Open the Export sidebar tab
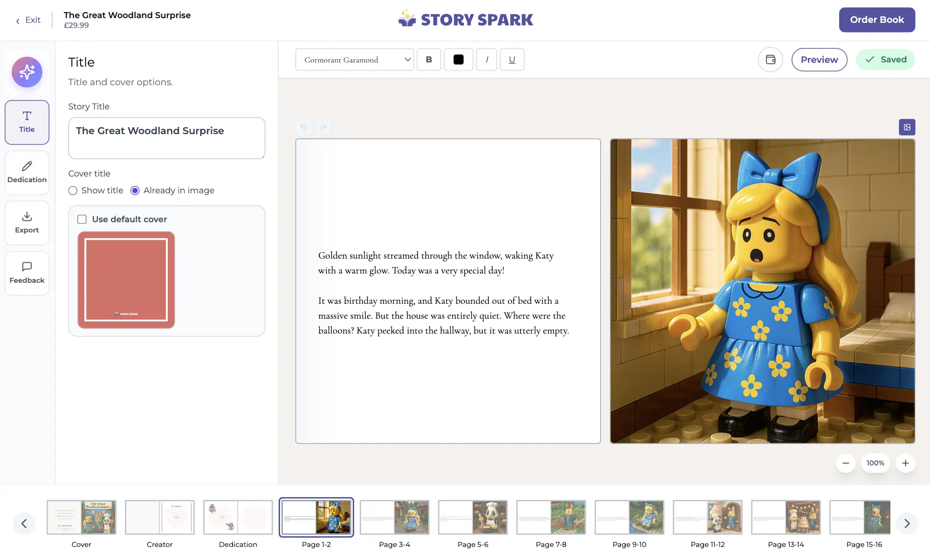The width and height of the screenshot is (930, 560). (x=27, y=223)
